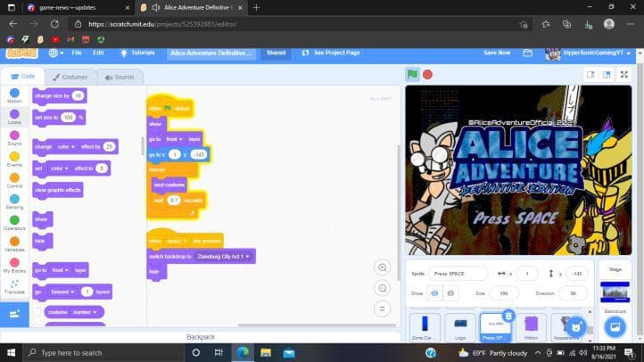This screenshot has height=362, width=644.
Task: Select the Sensing block category
Action: 14,202
